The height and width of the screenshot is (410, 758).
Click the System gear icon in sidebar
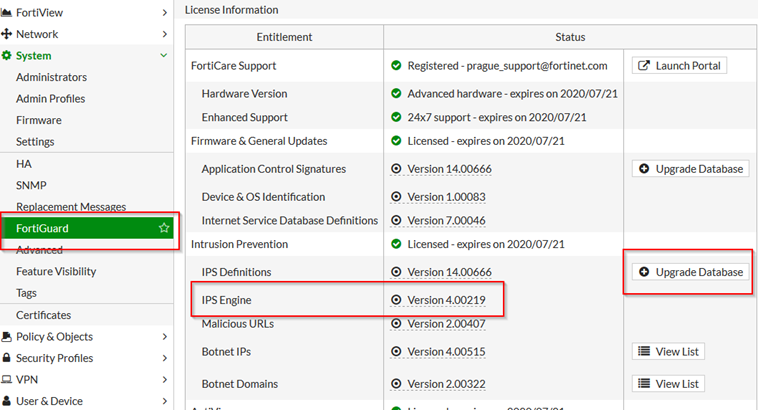(x=7, y=56)
